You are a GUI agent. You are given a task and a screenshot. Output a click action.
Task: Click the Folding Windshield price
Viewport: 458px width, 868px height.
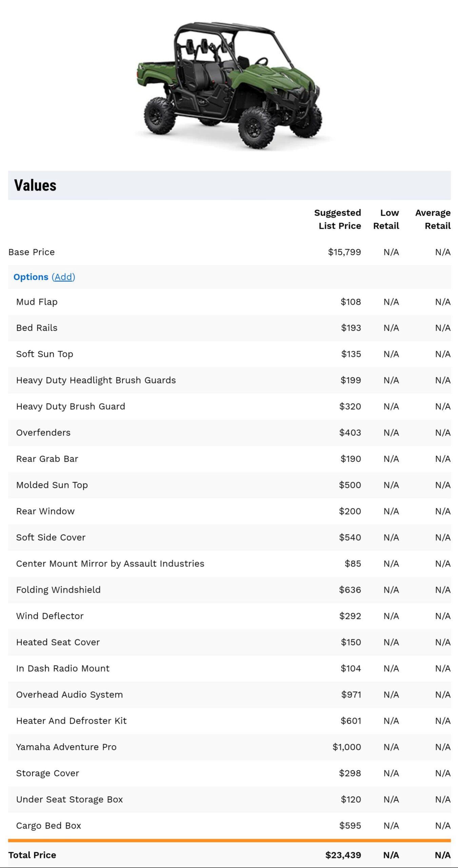pyautogui.click(x=351, y=590)
